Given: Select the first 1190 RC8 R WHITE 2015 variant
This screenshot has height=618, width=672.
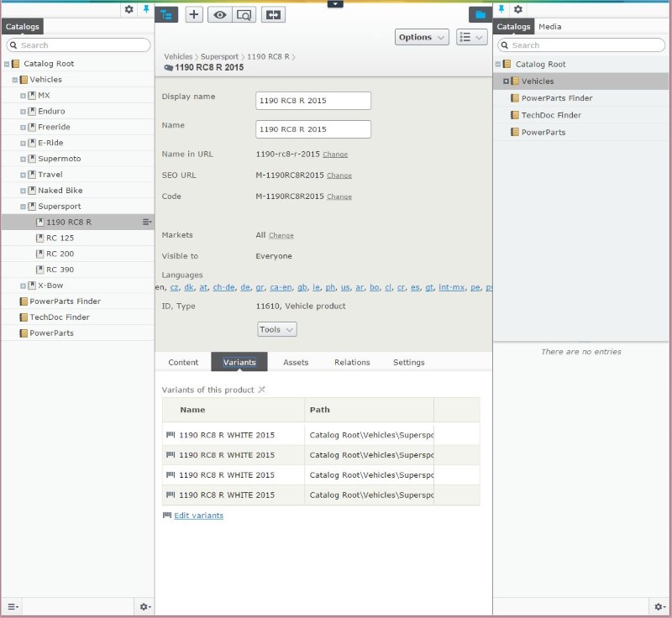Looking at the screenshot, I should 227,435.
